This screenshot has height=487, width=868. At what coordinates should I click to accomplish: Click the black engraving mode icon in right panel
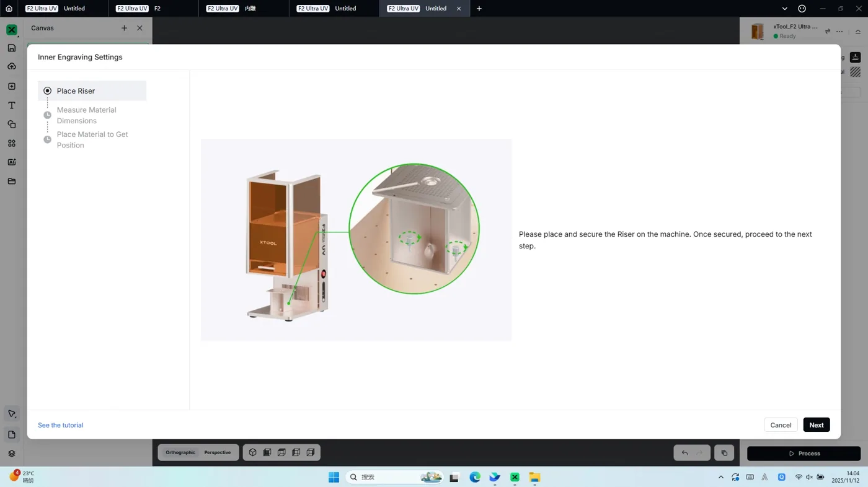click(855, 57)
